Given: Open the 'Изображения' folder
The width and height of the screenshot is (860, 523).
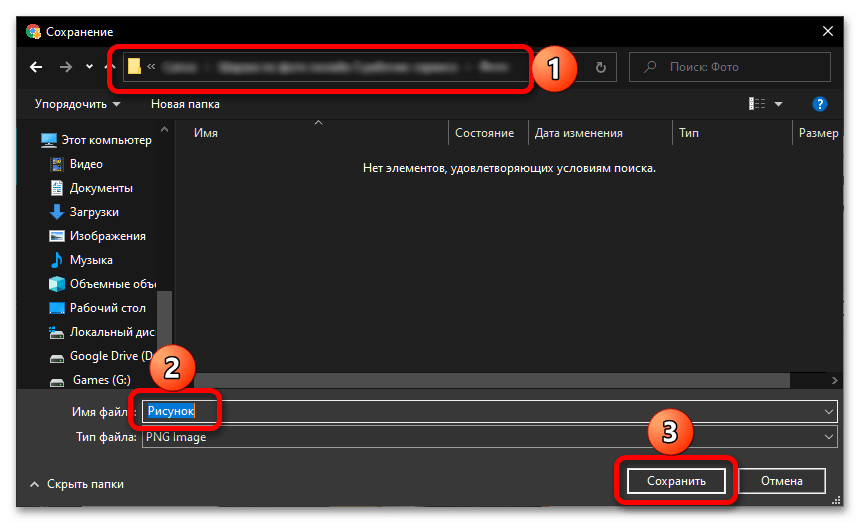Looking at the screenshot, I should pos(98,236).
